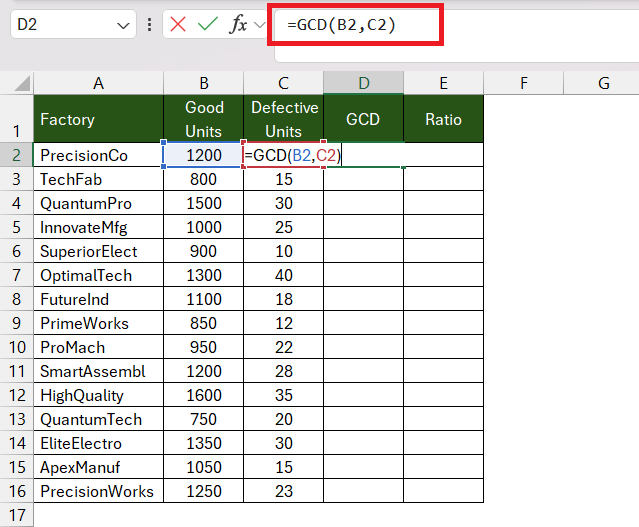Select TechFab's defective units value 15
Image resolution: width=639 pixels, height=527 pixels.
click(284, 179)
